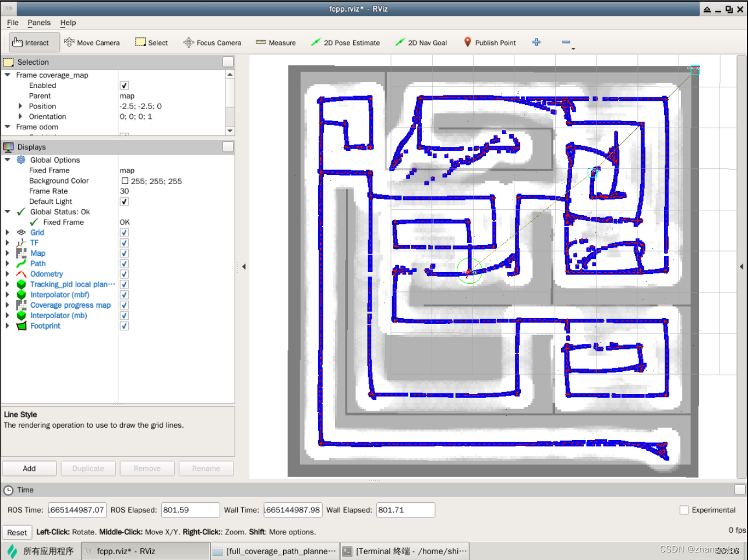
Task: Click the Remove button
Action: pos(147,469)
